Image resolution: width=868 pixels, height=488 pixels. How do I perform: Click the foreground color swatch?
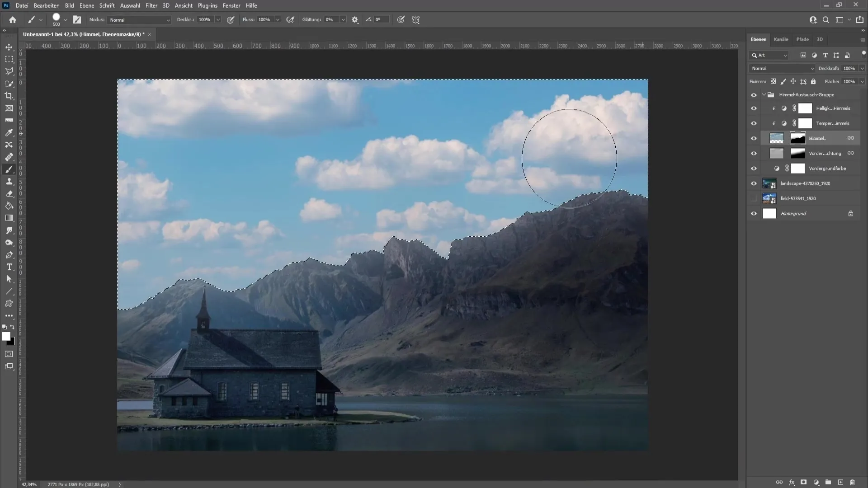coord(6,336)
